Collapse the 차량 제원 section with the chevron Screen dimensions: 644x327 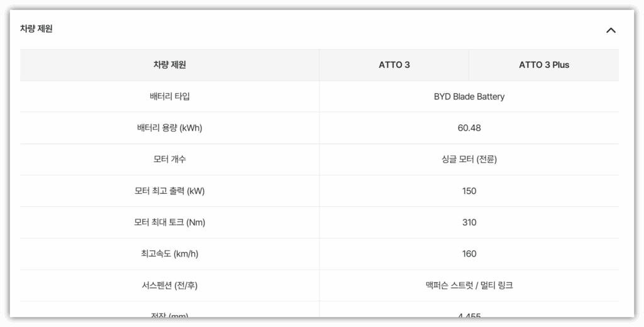(x=610, y=30)
